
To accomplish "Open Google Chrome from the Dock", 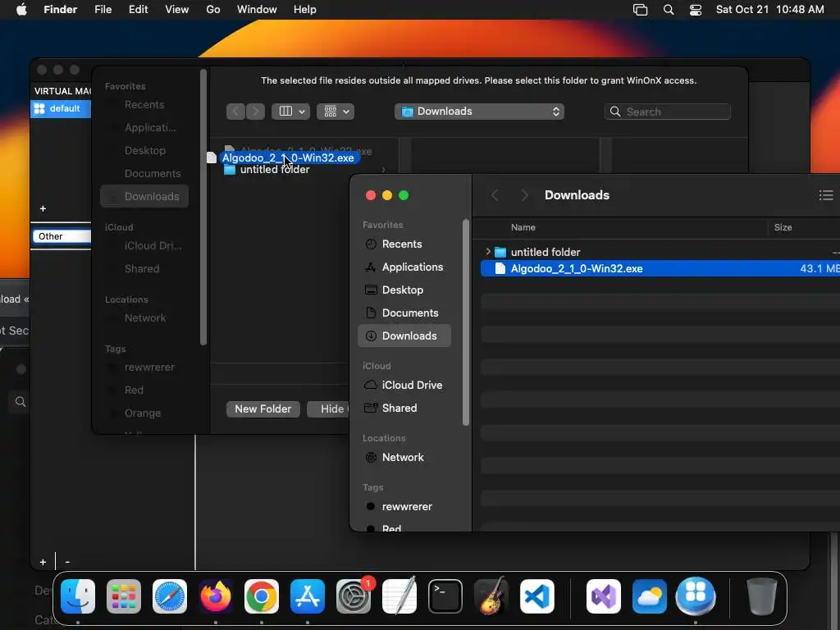I will coord(262,596).
